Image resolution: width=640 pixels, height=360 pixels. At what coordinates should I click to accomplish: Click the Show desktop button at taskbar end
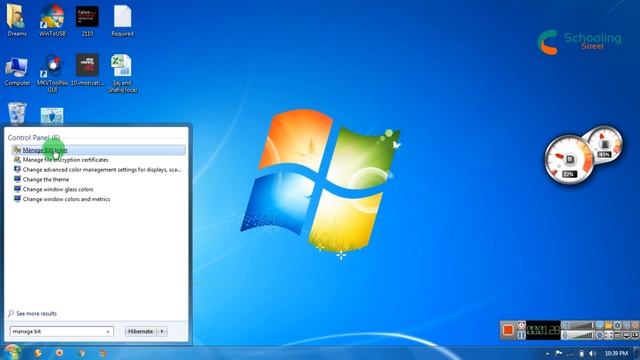(x=636, y=353)
